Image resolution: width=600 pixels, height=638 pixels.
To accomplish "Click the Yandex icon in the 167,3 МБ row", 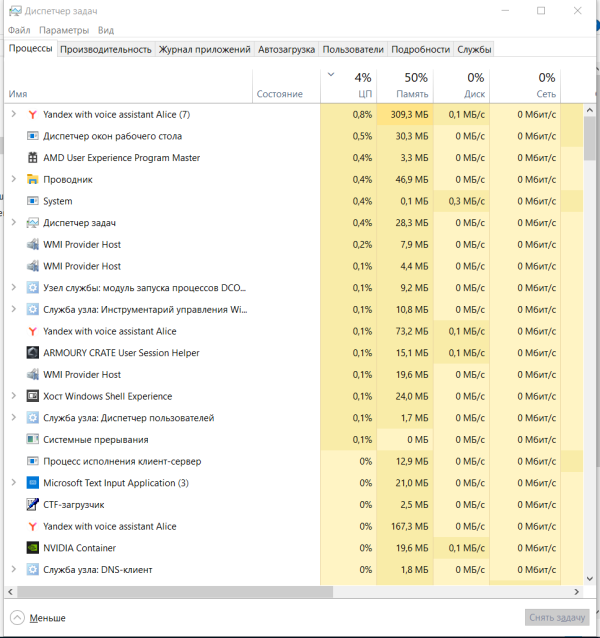I will [x=33, y=526].
